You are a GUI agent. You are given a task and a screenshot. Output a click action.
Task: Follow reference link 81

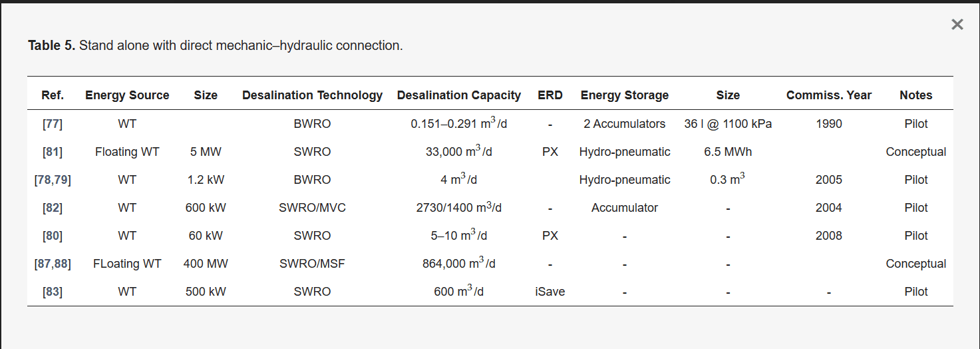coord(53,152)
